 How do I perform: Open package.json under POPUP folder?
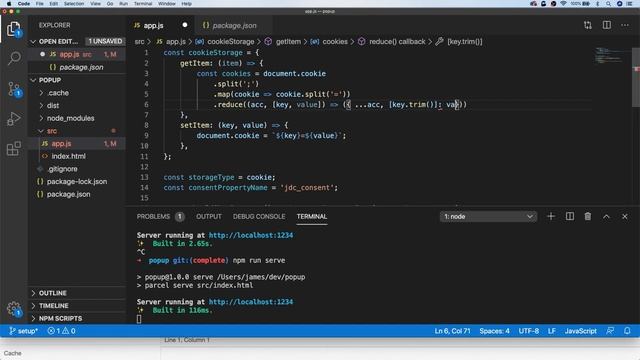[x=77, y=194]
